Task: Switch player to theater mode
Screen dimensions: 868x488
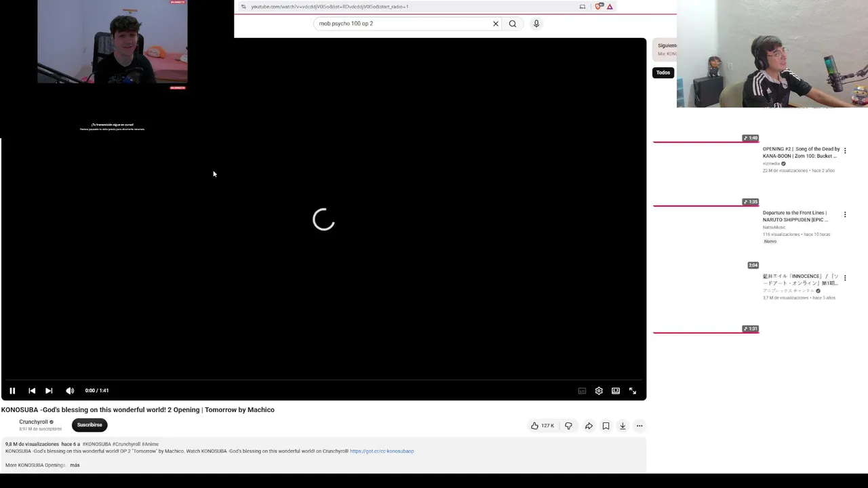Action: [x=616, y=391]
